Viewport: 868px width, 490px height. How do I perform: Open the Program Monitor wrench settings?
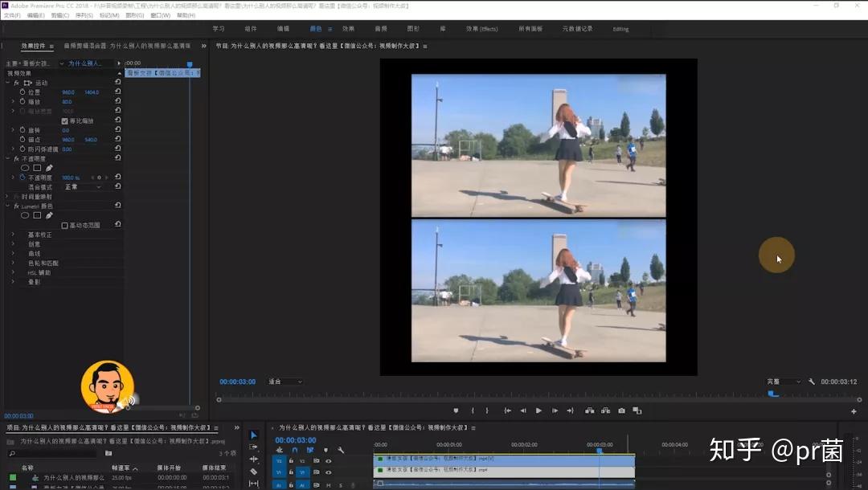coord(812,382)
